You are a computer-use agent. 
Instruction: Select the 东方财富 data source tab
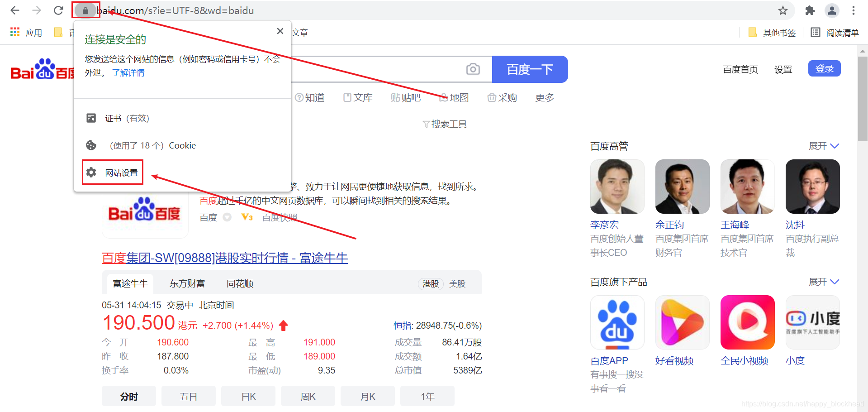187,283
